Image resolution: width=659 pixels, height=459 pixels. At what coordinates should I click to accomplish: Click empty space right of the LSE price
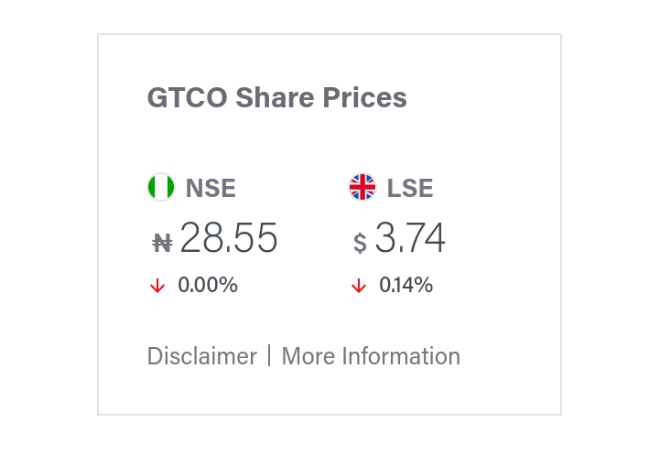coord(500,240)
